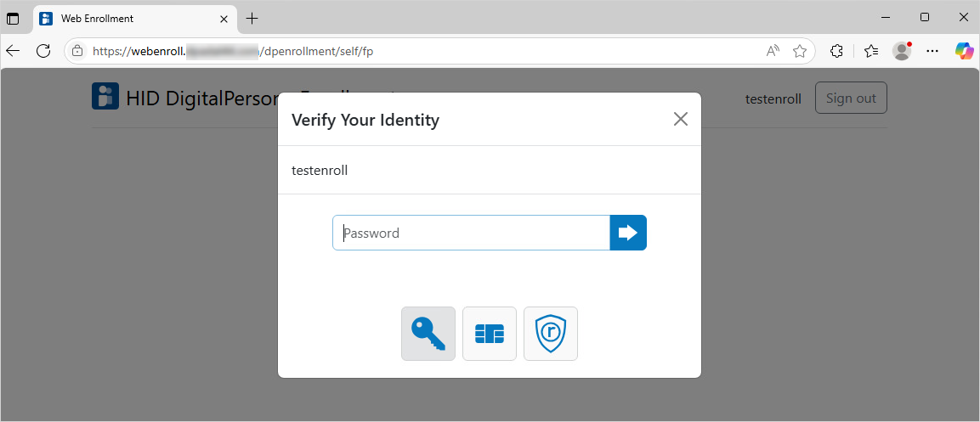
Task: Select the password key authentication method
Action: 428,334
